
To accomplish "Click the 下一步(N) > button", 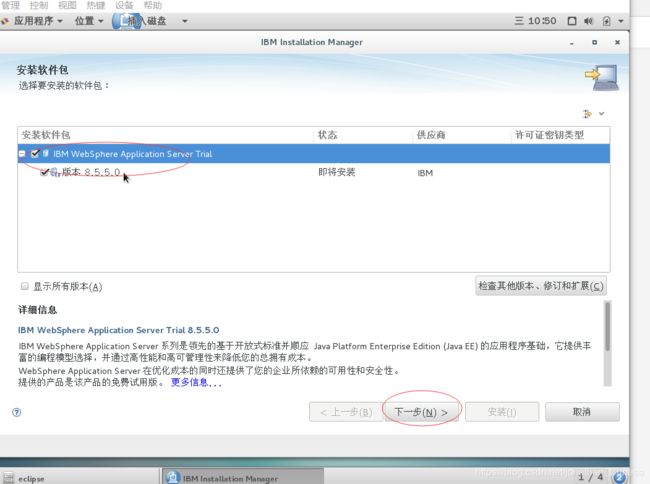I will pyautogui.click(x=421, y=412).
